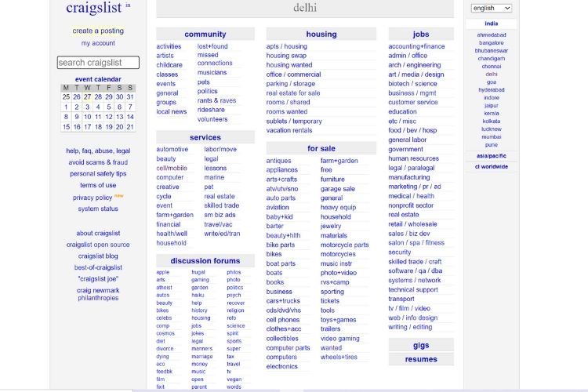Screen dimensions: 588x392
Task: Expand the cl worldwide list
Action: coord(492,166)
